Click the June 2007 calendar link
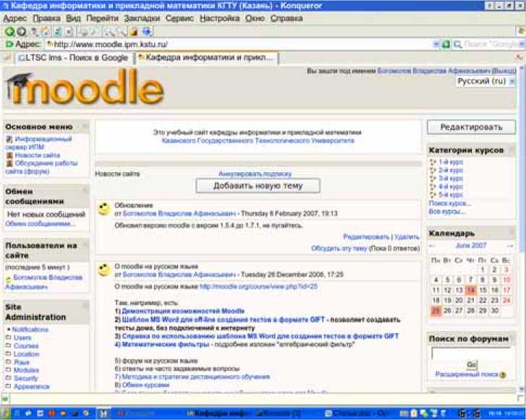 pos(471,245)
